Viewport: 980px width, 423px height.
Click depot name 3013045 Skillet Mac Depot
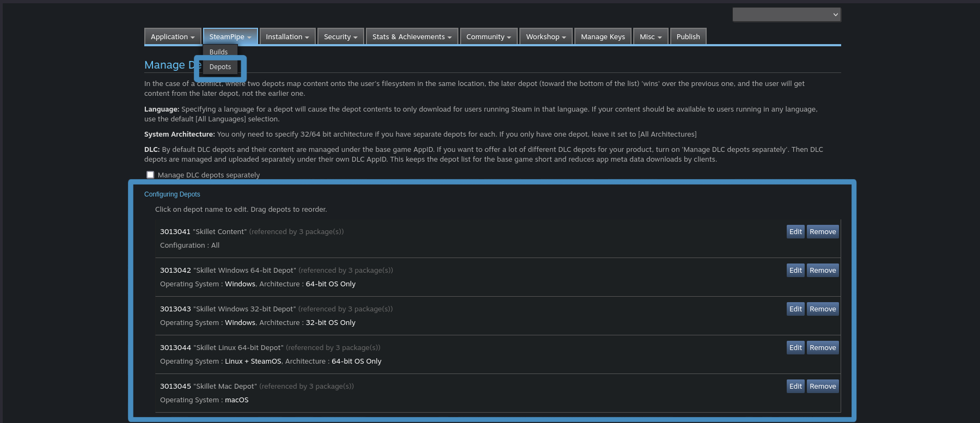coord(208,387)
